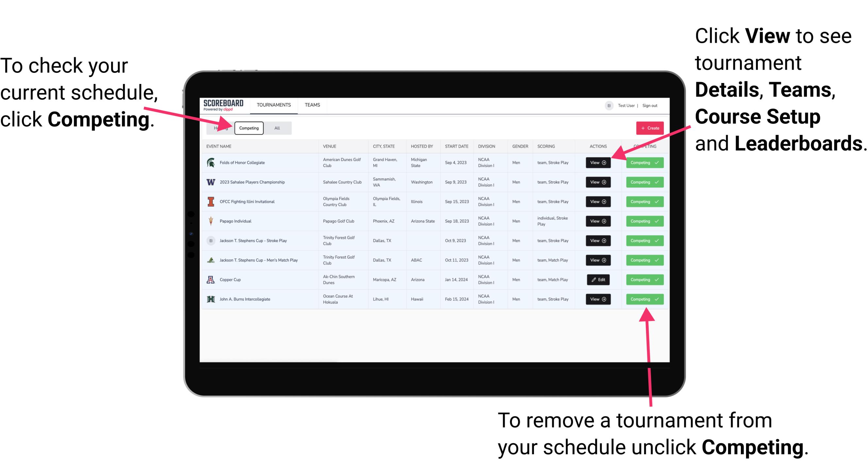The height and width of the screenshot is (467, 868).
Task: Click the View icon for John A. Burns Intercollegiate
Action: 597,299
